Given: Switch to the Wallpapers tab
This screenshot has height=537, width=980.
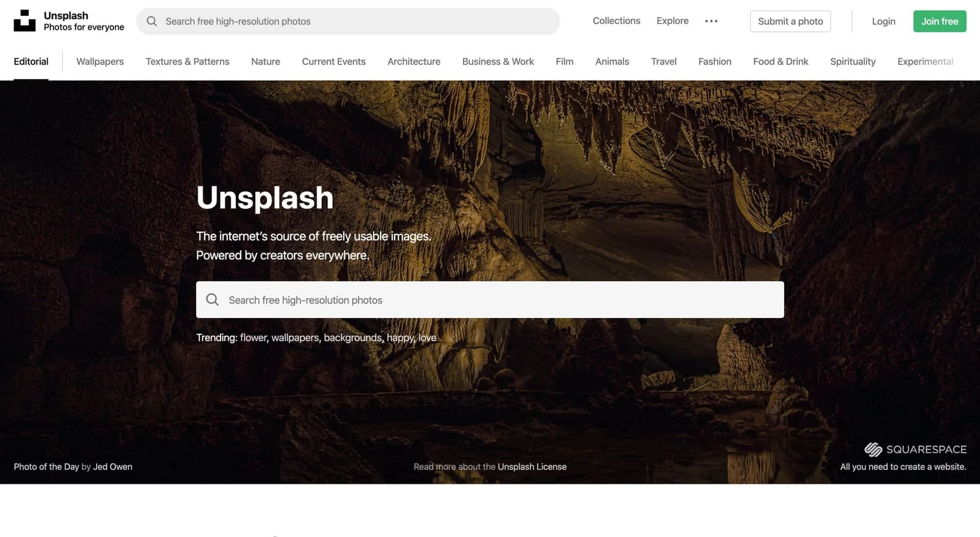Looking at the screenshot, I should tap(99, 61).
